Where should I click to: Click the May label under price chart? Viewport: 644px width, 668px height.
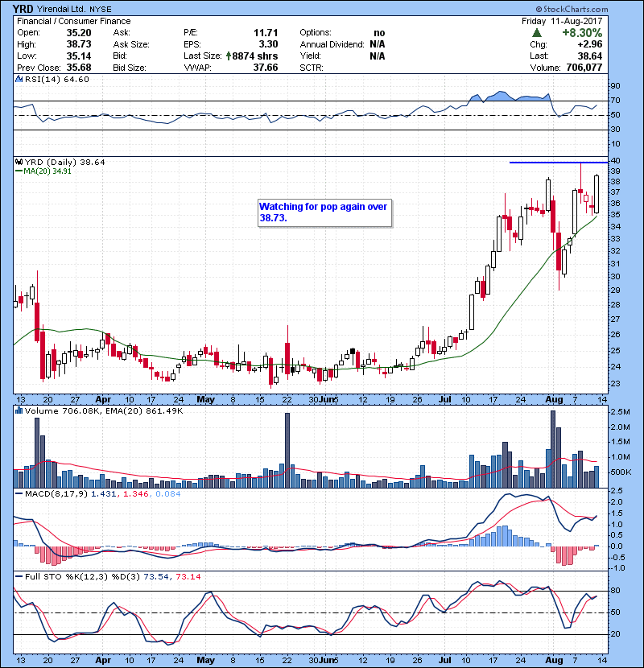(205, 399)
